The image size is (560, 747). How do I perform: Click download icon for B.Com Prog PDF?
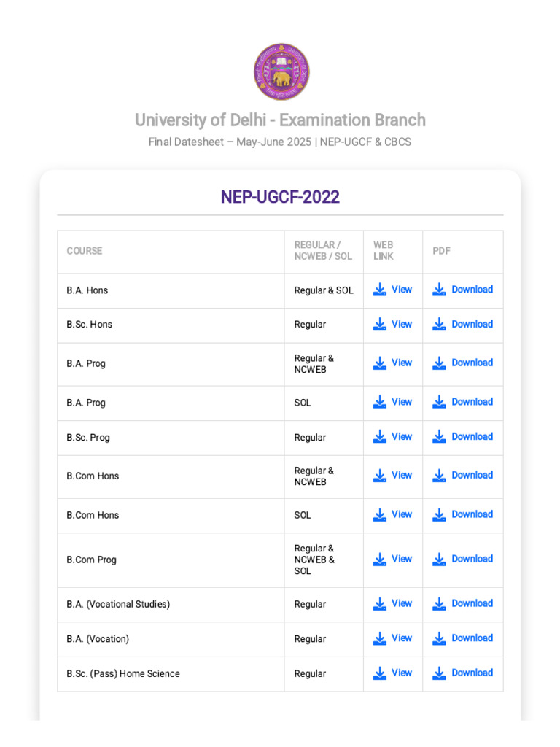click(x=439, y=560)
